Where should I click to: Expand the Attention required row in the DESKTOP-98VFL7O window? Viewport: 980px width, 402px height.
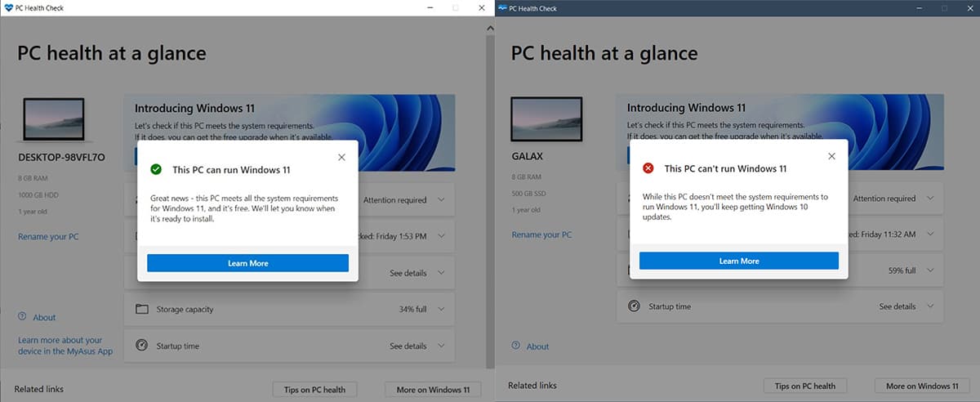coord(442,199)
